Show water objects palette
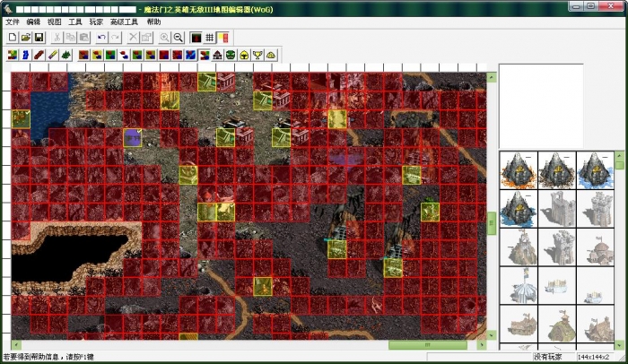Screen dimensions: 628x364 [x=190, y=55]
